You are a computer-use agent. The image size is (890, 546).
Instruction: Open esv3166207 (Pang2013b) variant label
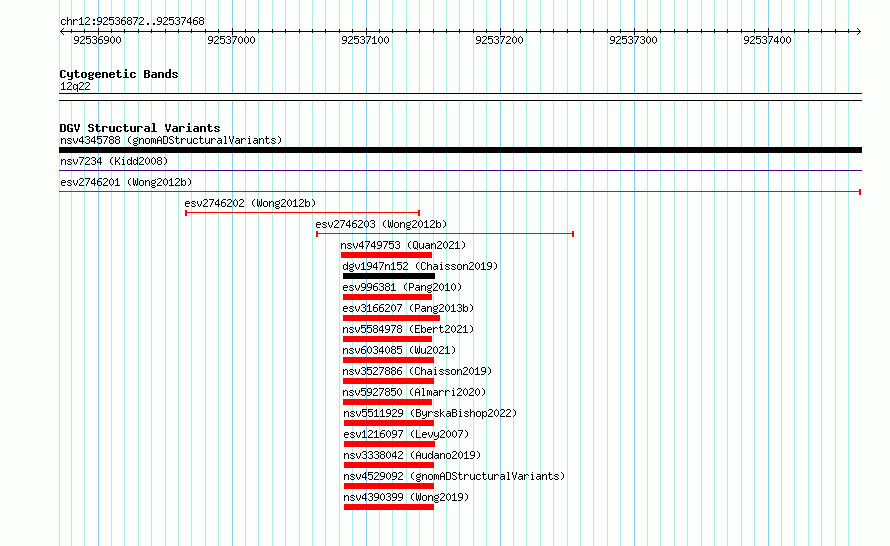(x=408, y=308)
